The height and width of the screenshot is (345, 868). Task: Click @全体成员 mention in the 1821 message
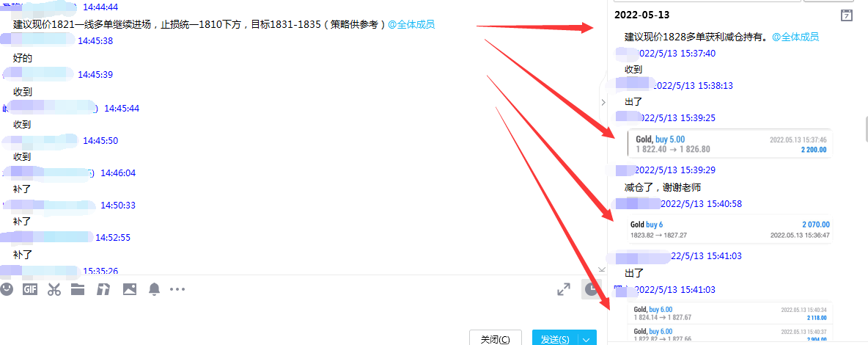411,24
